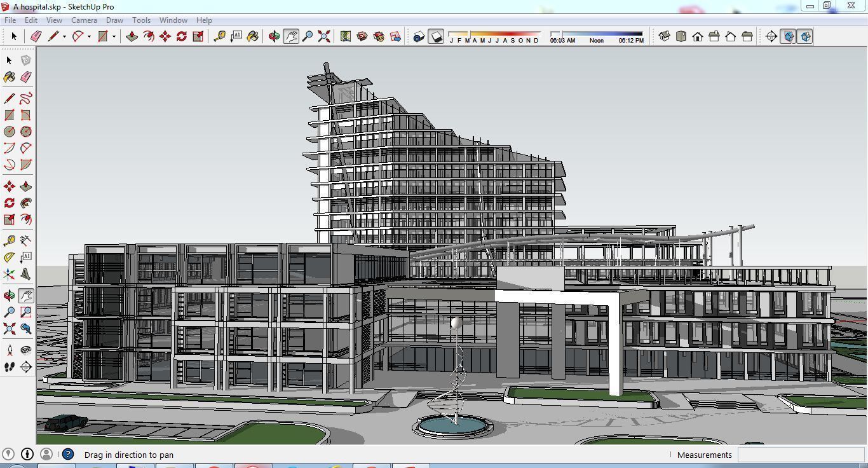Click the Send to LayOut icon
Screen dimensions: 868x468
coord(395,37)
